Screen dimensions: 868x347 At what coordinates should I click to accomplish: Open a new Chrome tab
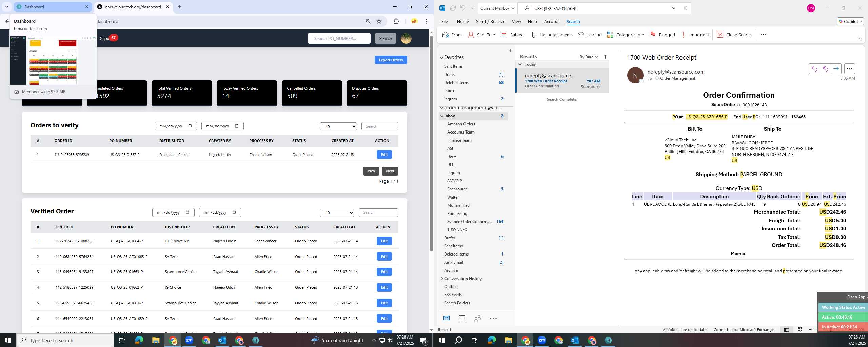point(180,7)
